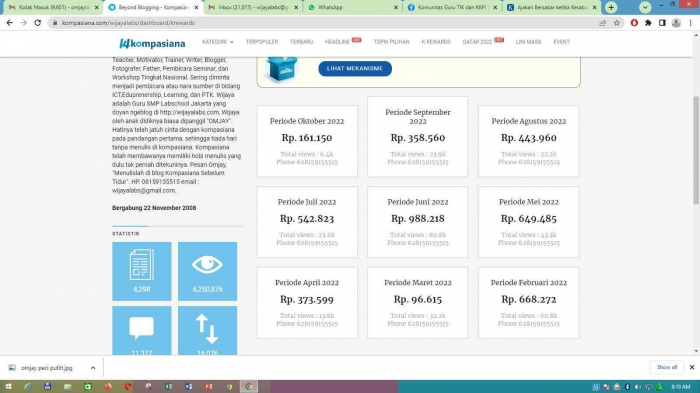Close the downloads bar

692,367
